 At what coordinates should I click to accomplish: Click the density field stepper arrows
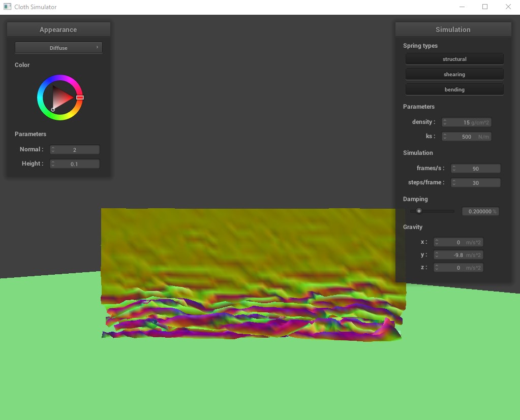[445, 122]
